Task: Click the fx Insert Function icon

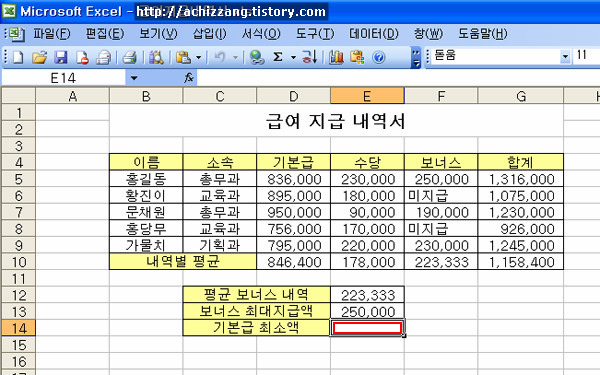Action: pos(189,78)
